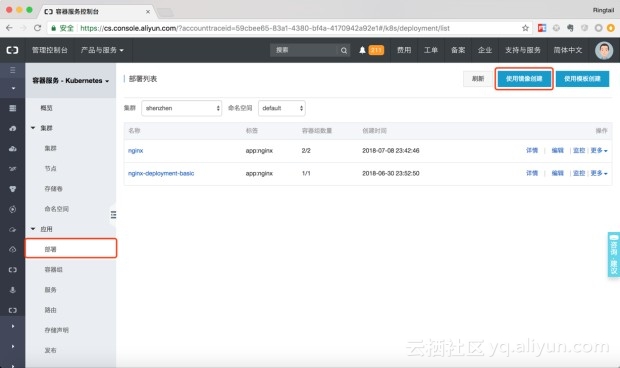Expand the 产品与服务 dropdown
Image resolution: width=620 pixels, height=368 pixels.
pyautogui.click(x=102, y=50)
